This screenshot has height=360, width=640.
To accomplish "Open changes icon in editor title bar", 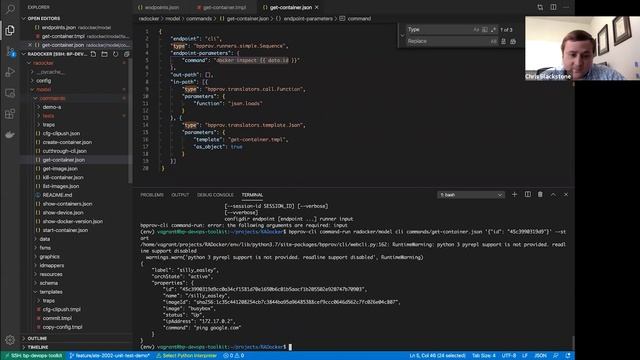I will (x=540, y=7).
